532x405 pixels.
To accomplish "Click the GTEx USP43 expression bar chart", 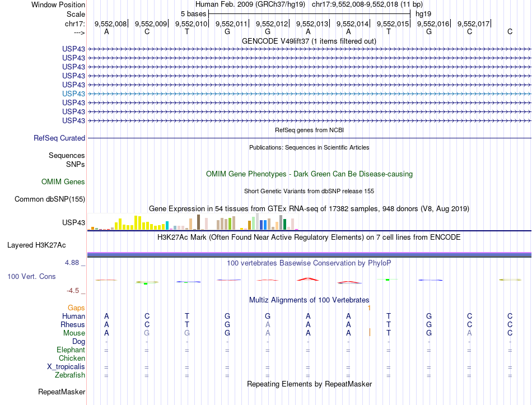I will [193, 222].
